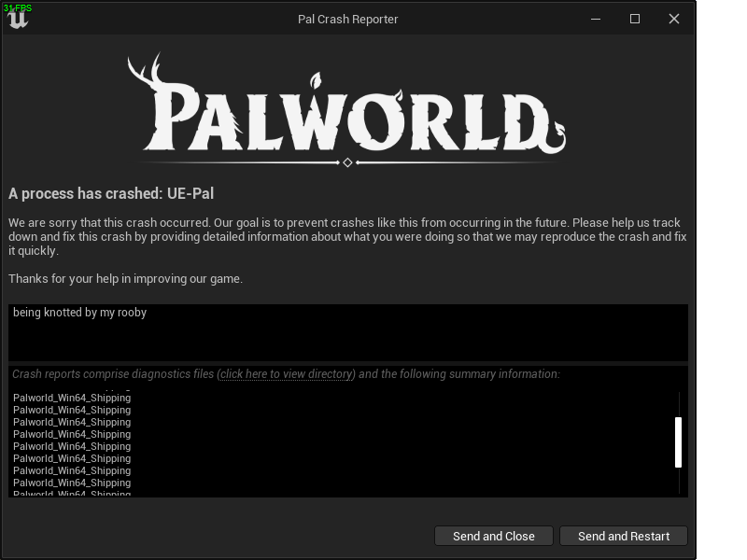This screenshot has height=560, width=747.
Task: Click the Send and Restart button
Action: click(624, 536)
